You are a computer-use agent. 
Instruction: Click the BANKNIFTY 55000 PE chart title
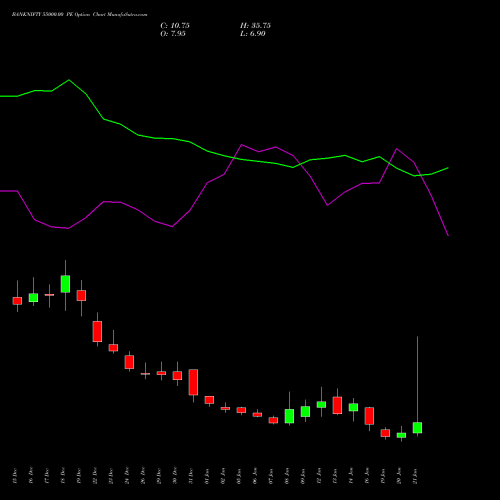click(79, 14)
